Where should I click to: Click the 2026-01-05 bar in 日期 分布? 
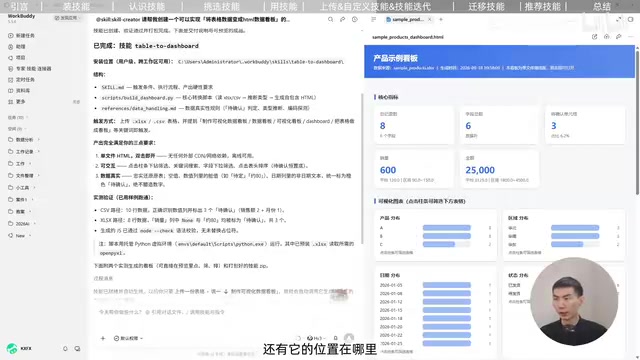click(x=447, y=285)
